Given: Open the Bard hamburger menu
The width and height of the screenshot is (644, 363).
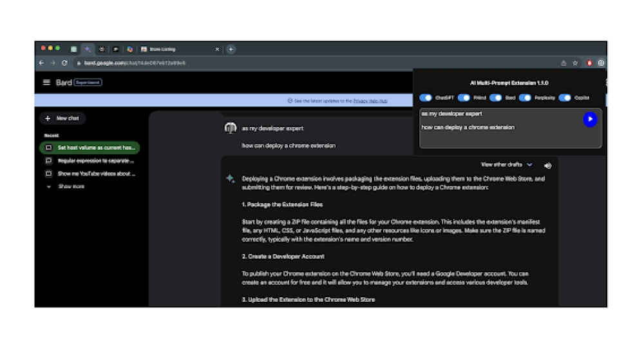Looking at the screenshot, I should tap(46, 83).
